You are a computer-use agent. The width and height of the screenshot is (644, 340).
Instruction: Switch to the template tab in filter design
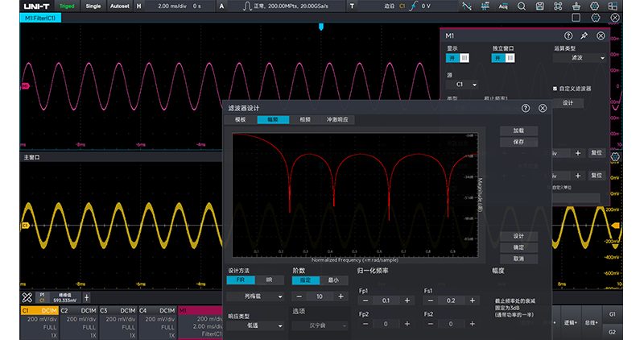(x=240, y=119)
